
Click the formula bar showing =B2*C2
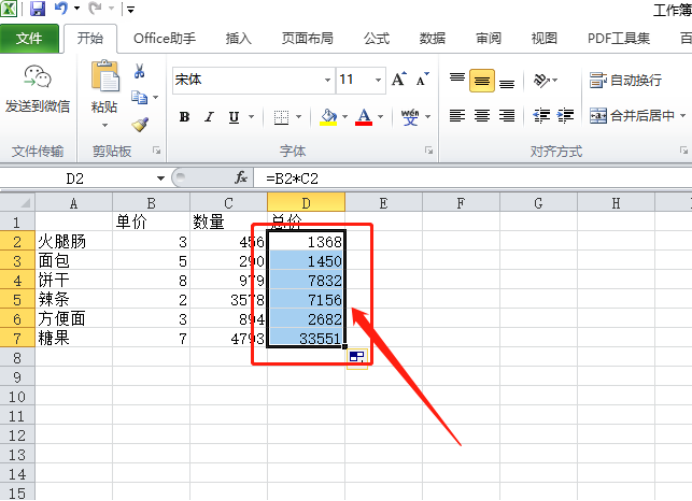click(472, 178)
